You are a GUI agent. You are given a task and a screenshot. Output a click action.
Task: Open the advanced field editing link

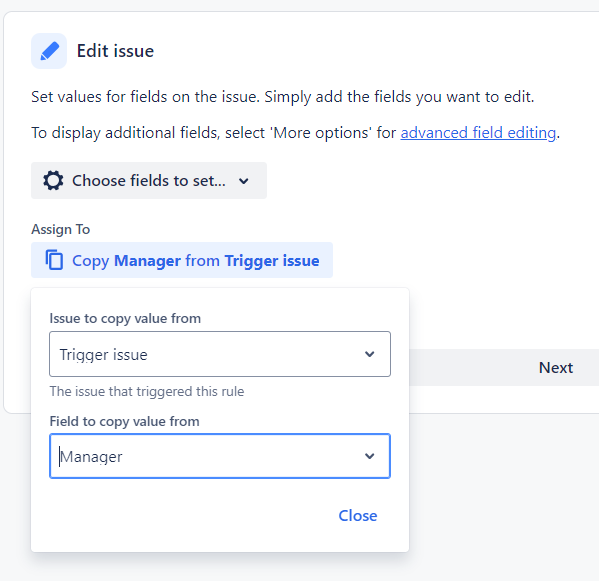[478, 133]
